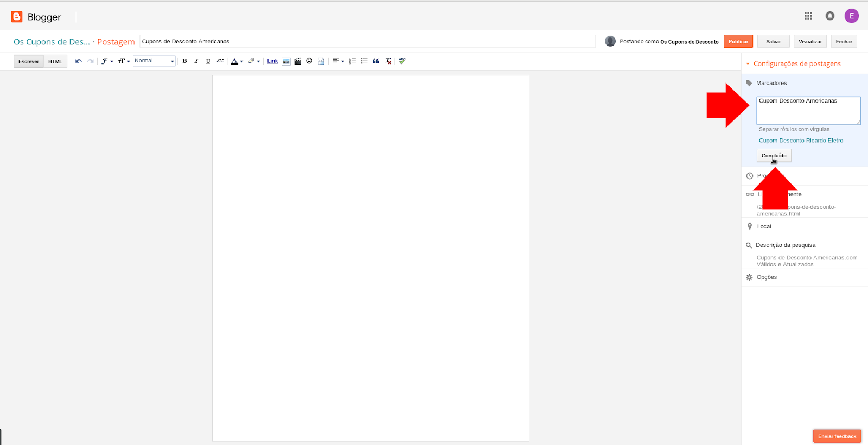868x445 pixels.
Task: Add label Cupom Desconto Ricardo Eletro
Action: click(x=801, y=141)
